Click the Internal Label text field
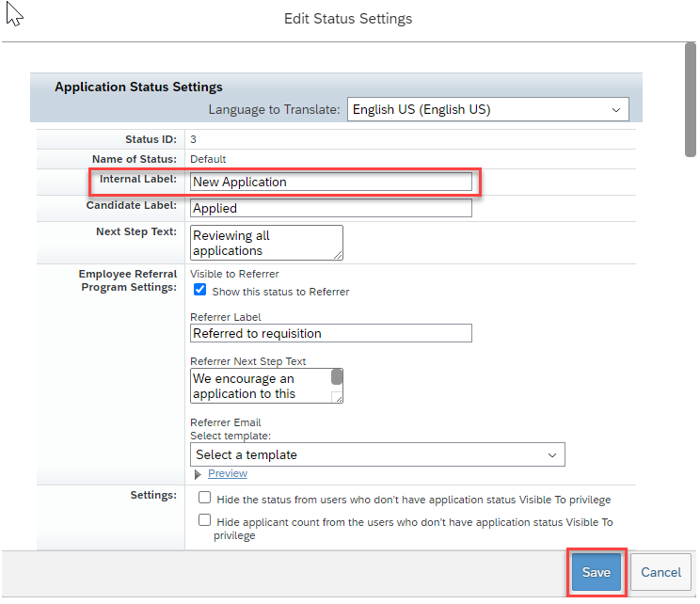 click(331, 182)
